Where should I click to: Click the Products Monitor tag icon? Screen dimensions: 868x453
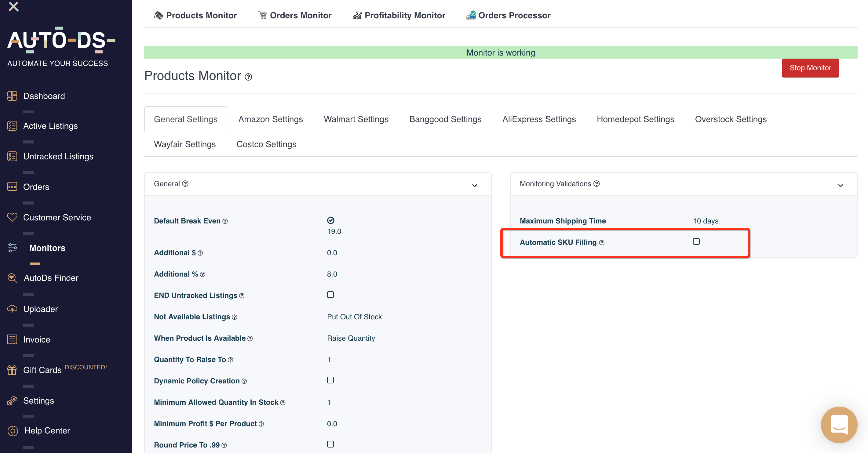[x=159, y=15]
